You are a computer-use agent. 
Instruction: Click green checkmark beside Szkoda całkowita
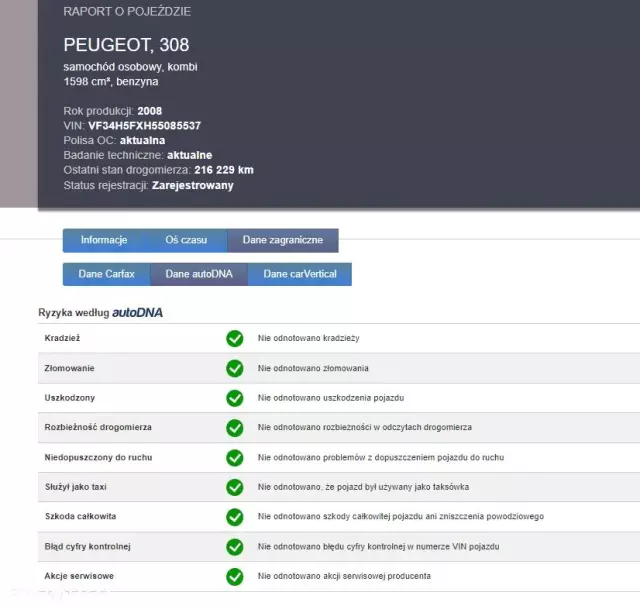(x=235, y=517)
